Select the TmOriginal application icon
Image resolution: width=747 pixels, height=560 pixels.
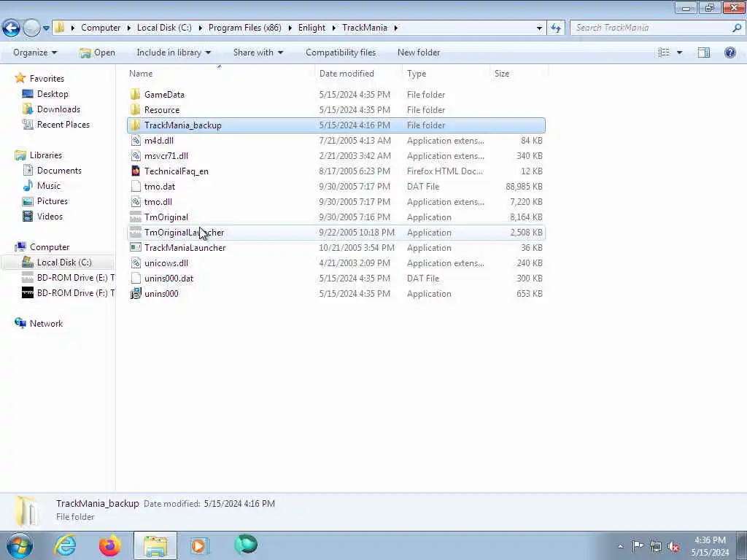click(x=136, y=217)
